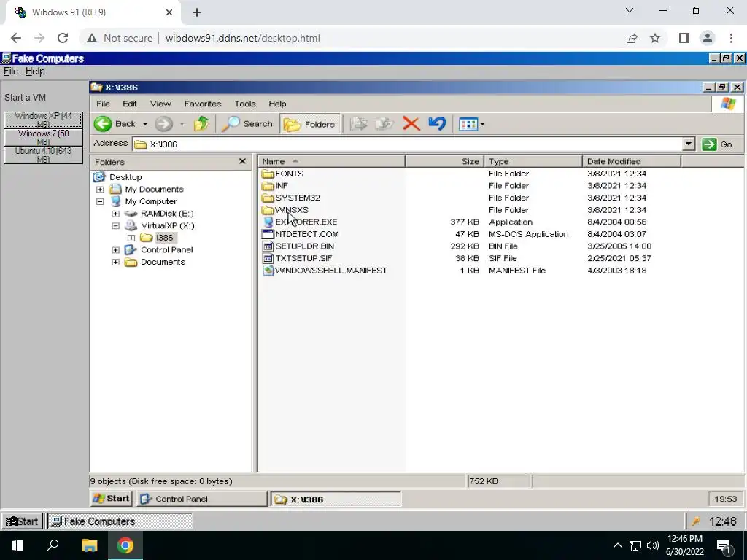747x560 pixels.
Task: Open the Tools menu
Action: [245, 104]
